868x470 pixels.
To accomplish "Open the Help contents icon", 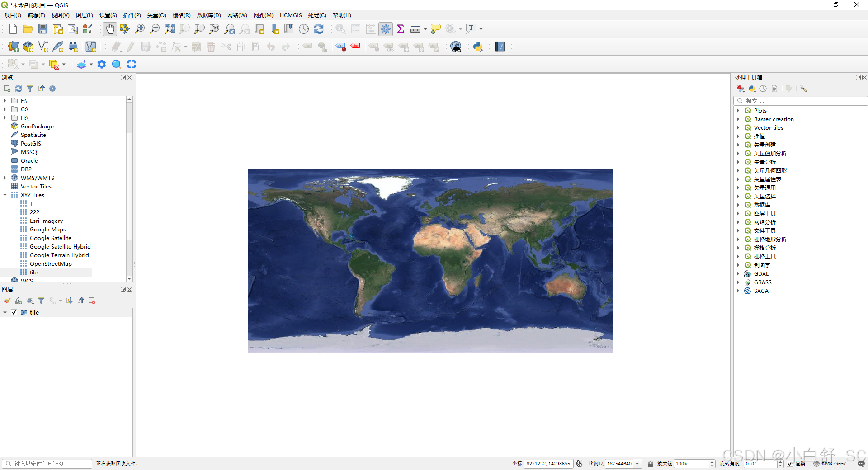I will (500, 47).
